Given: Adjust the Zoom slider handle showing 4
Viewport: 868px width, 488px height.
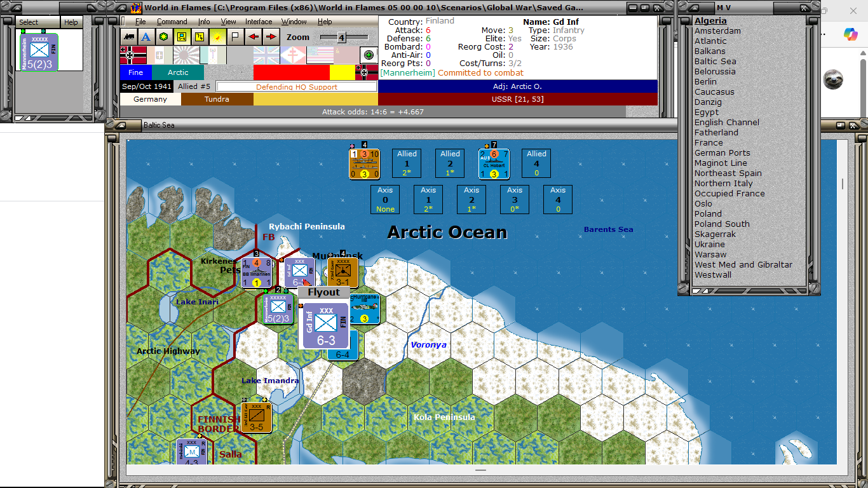Looking at the screenshot, I should point(341,37).
